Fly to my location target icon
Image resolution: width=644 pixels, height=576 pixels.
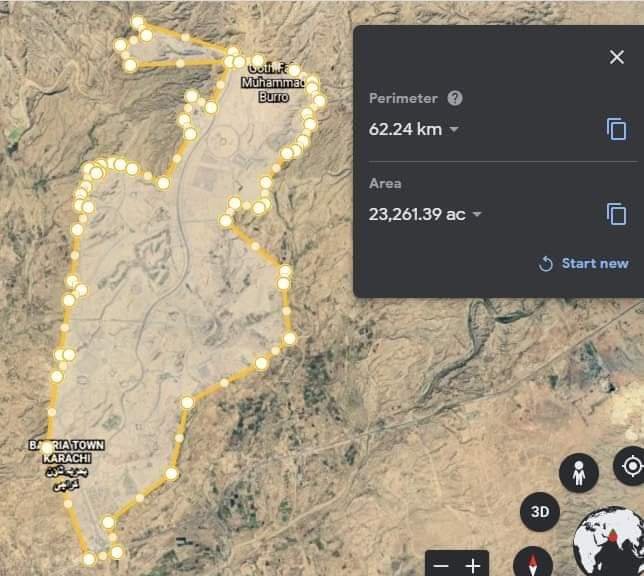[x=631, y=466]
